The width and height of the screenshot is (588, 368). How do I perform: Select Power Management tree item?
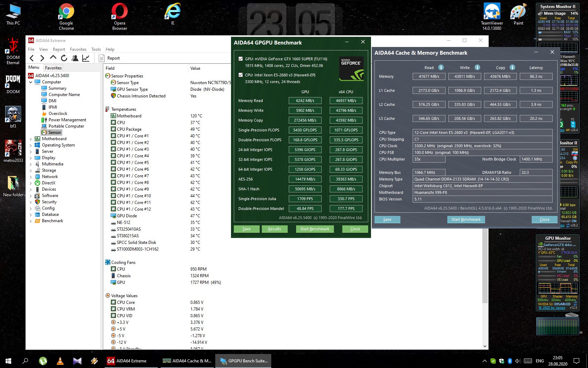(x=67, y=120)
